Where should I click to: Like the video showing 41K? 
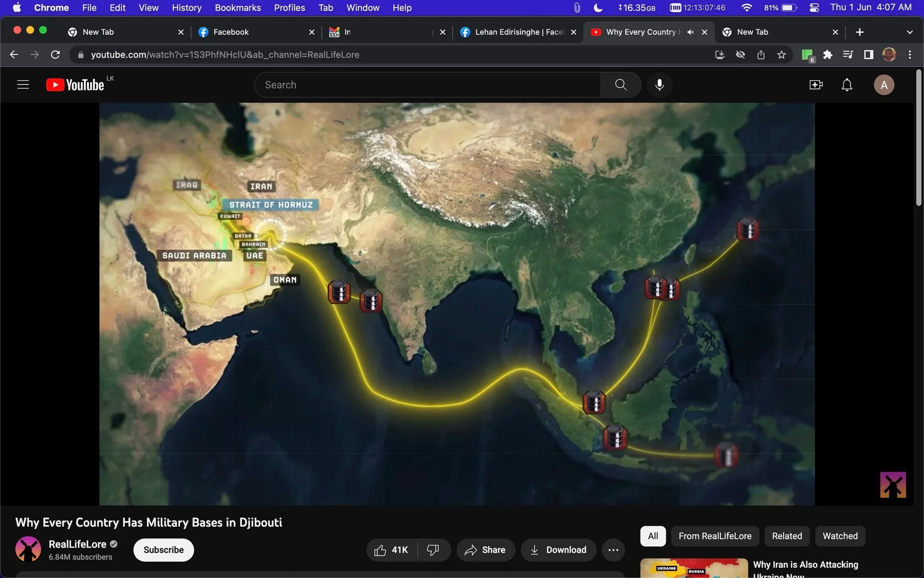391,550
